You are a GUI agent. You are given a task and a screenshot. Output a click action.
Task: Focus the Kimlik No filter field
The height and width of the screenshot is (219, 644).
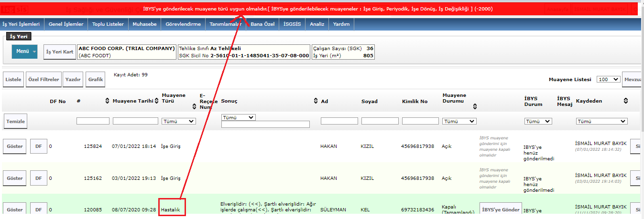[x=420, y=121]
